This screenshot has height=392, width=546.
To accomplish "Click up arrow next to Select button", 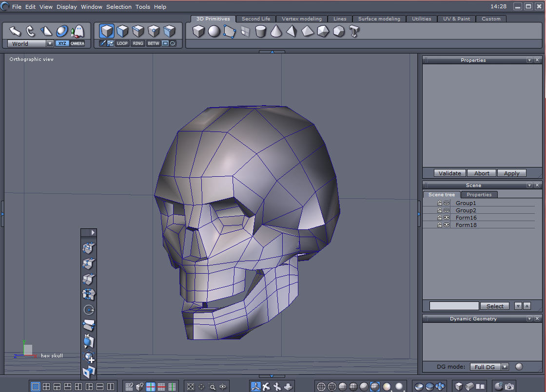I will [x=527, y=306].
